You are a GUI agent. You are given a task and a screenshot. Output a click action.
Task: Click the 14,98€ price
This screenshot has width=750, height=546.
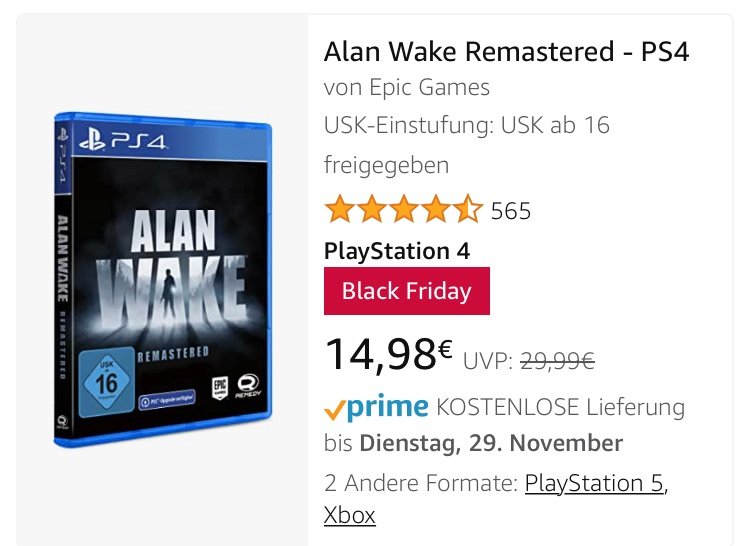point(388,354)
